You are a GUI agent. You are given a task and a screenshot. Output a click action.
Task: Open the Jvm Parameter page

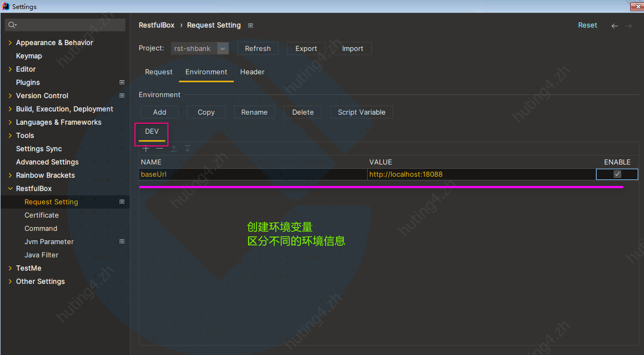point(49,241)
